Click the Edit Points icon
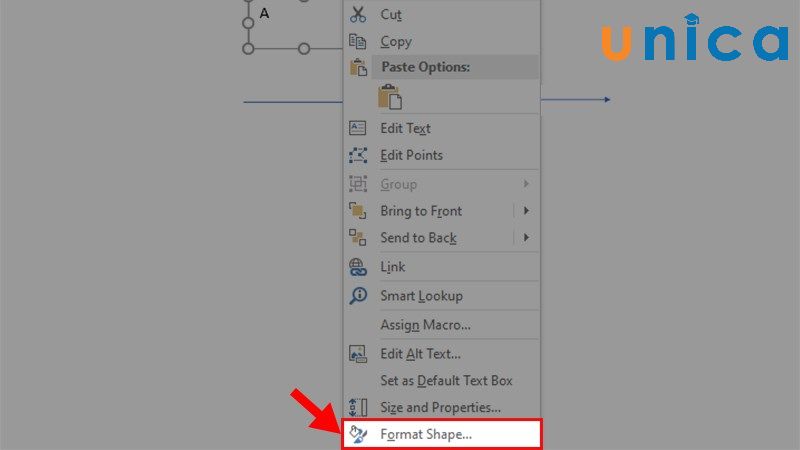Image resolution: width=800 pixels, height=450 pixels. [x=358, y=155]
